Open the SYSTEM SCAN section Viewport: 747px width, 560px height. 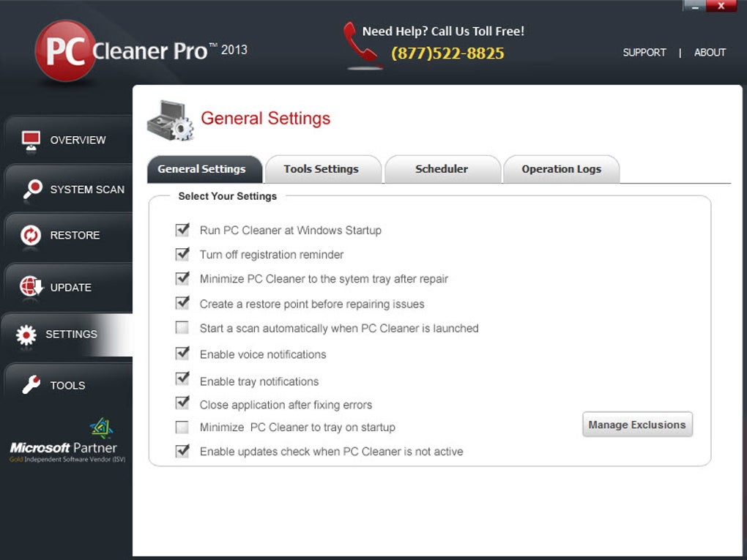click(x=87, y=190)
